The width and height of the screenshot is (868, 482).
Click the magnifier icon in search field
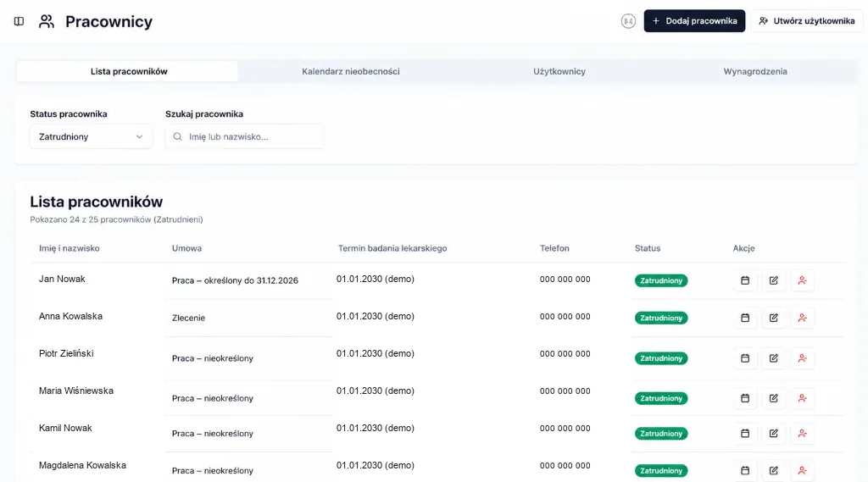pos(177,136)
